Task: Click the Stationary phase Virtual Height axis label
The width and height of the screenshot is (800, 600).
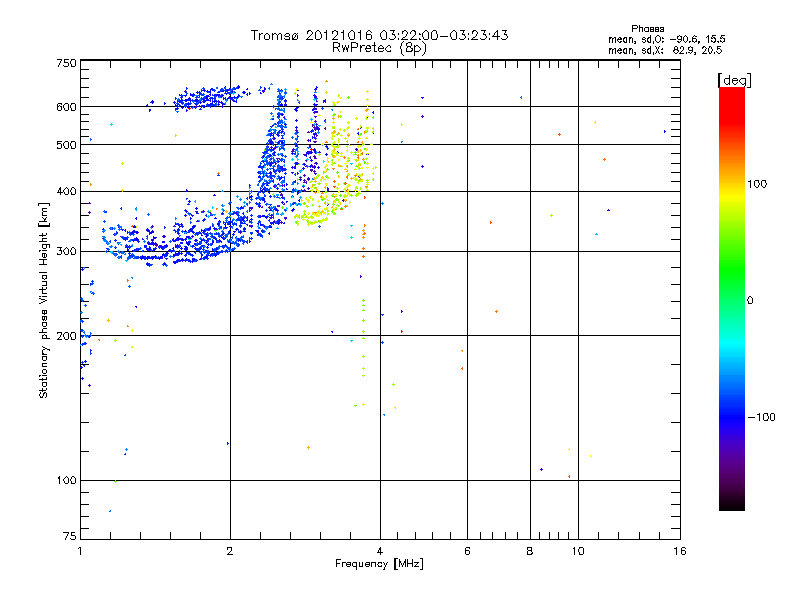Action: click(44, 302)
